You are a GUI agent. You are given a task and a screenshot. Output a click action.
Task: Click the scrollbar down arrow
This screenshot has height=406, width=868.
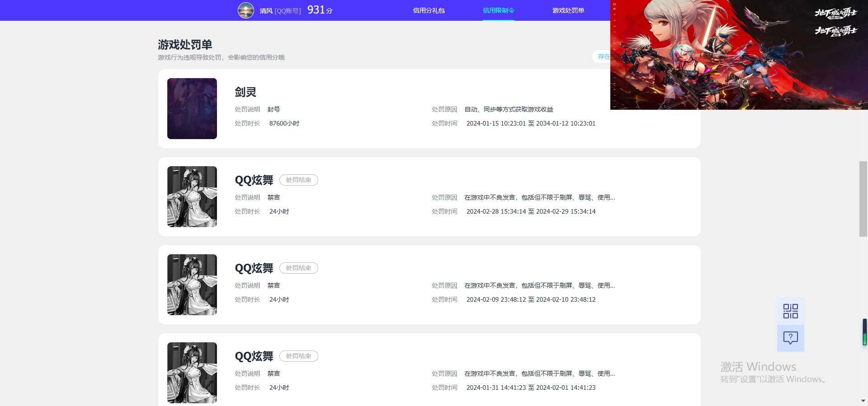pos(863,401)
